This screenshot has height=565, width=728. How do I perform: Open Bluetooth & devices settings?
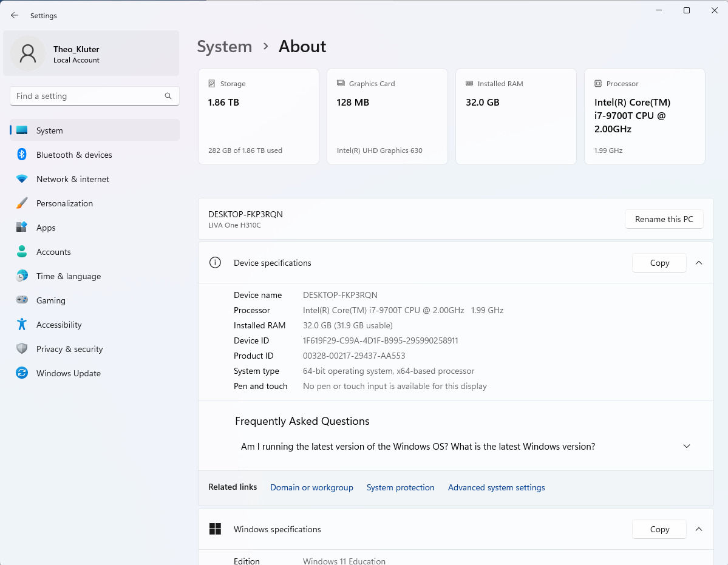pyautogui.click(x=95, y=155)
